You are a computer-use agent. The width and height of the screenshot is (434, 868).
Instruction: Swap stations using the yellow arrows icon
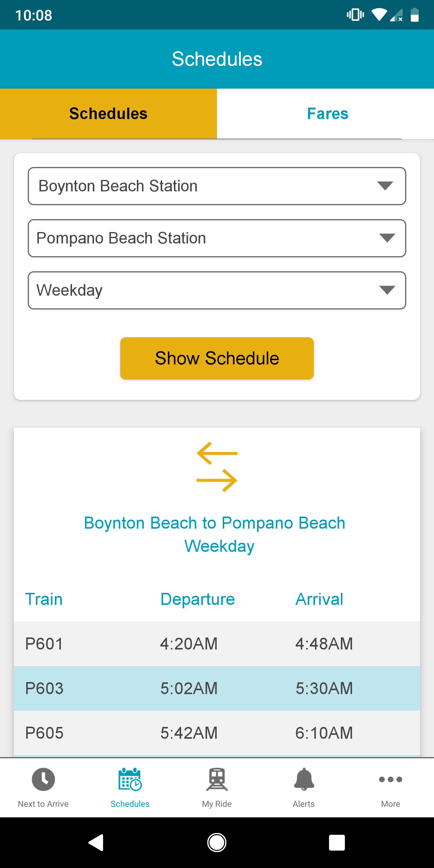(x=217, y=467)
